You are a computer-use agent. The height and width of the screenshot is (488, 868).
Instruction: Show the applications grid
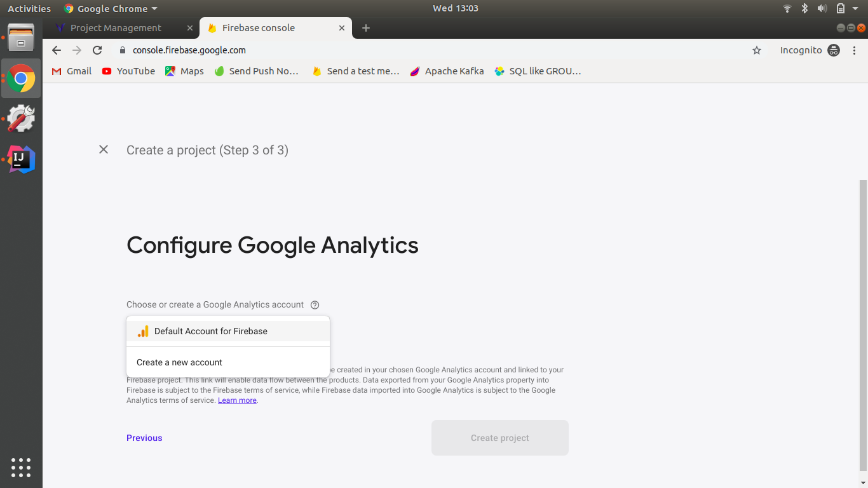tap(21, 467)
